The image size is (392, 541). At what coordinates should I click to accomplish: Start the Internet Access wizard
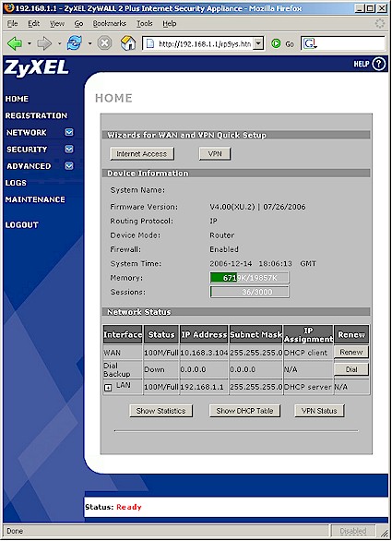142,154
